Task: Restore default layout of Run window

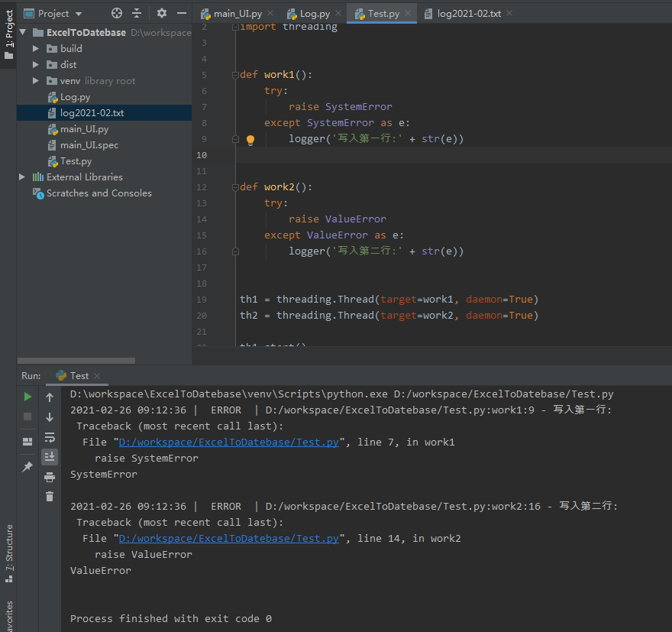Action: [27, 440]
